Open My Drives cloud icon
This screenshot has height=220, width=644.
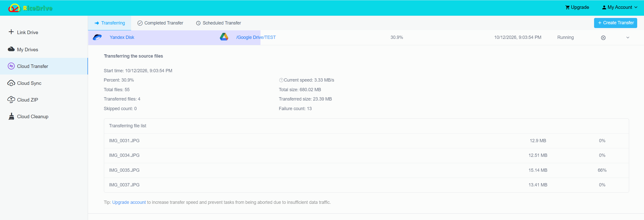(11, 49)
